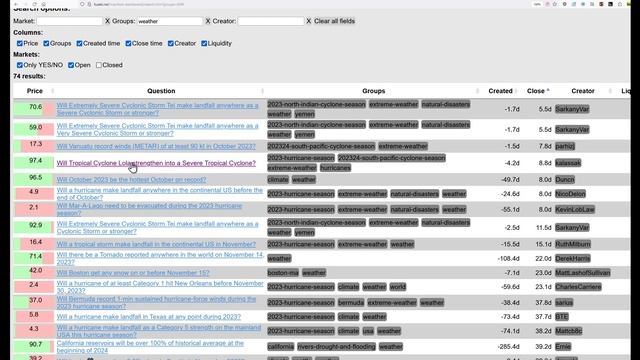640x360 pixels.
Task: Open the Vanuatu record winds question link
Action: tap(156, 146)
